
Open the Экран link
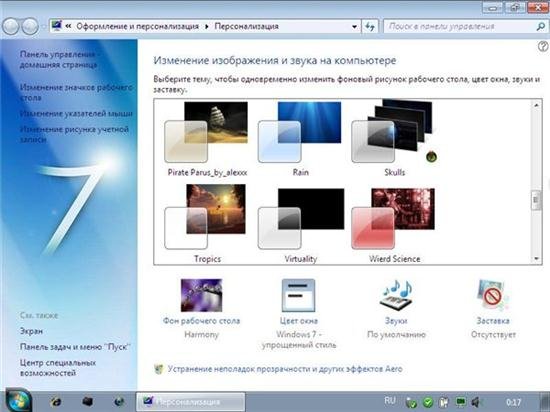coord(31,331)
